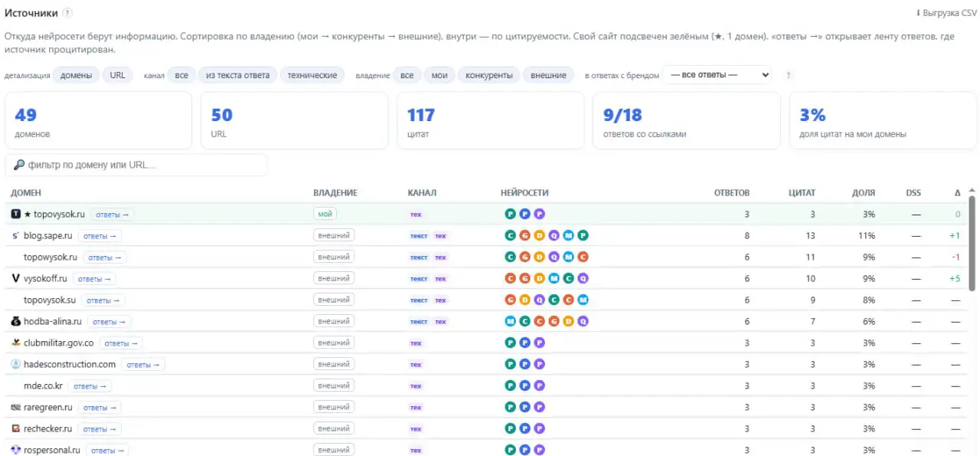Open ответы link for hadesconstruction.com
This screenshot has width=980, height=456.
point(143,365)
